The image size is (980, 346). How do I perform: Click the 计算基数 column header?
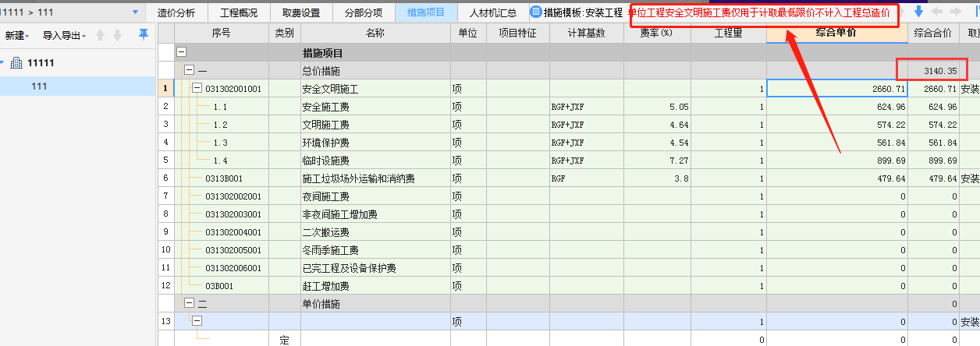(x=586, y=33)
